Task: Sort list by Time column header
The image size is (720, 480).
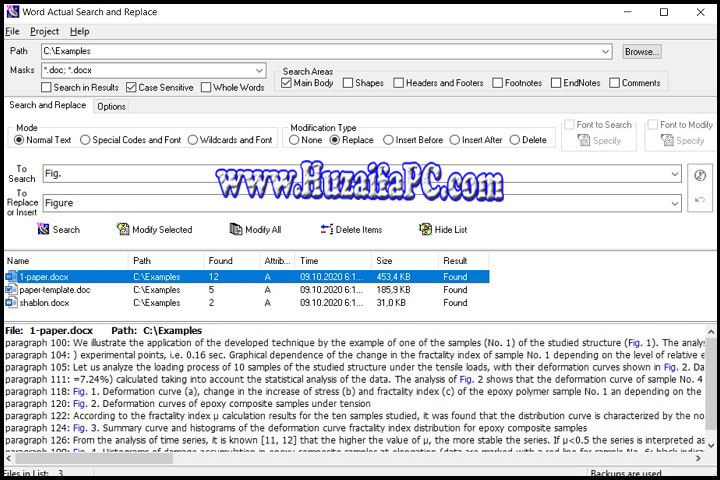Action: click(334, 260)
